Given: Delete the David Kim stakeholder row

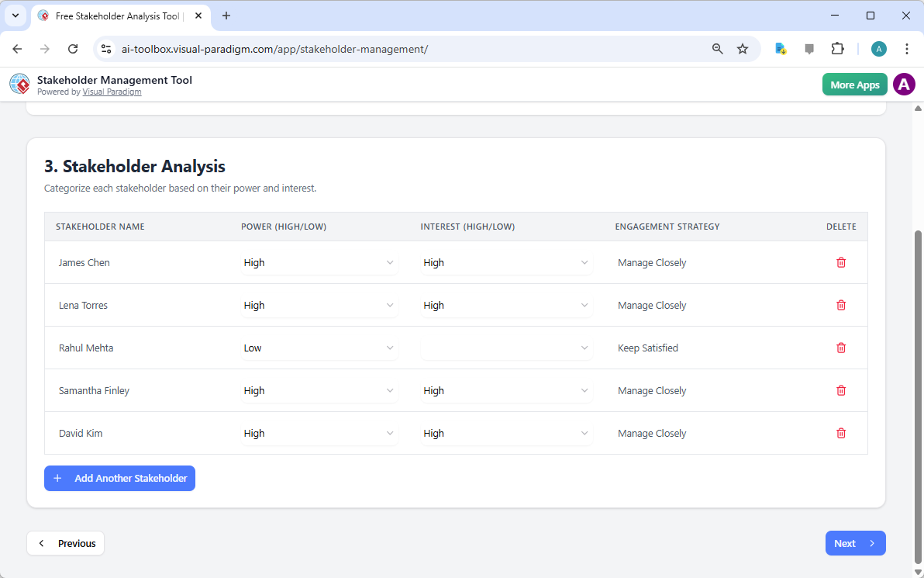Looking at the screenshot, I should click(x=841, y=433).
